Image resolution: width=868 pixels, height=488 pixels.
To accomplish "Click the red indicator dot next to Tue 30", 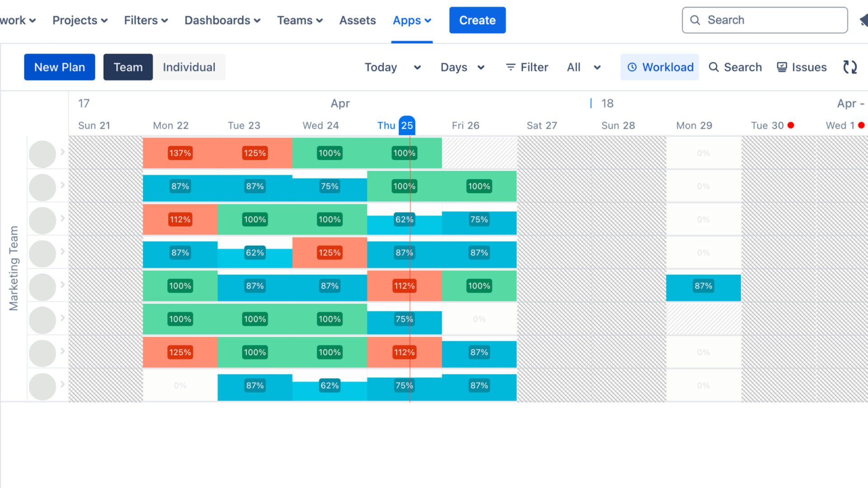I will [x=790, y=126].
